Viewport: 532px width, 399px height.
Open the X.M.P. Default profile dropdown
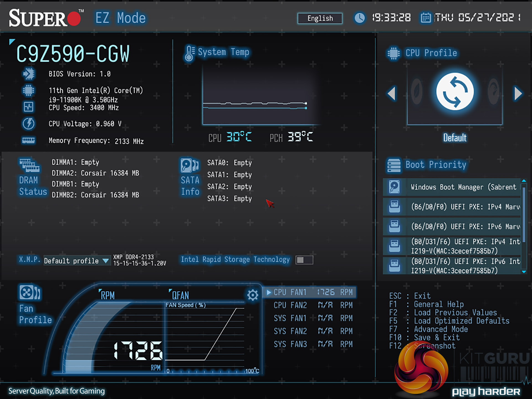(x=77, y=261)
